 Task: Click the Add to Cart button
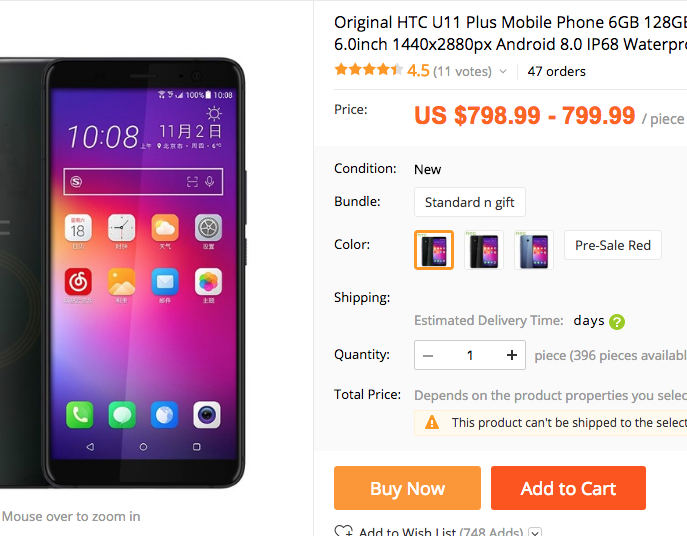(568, 488)
